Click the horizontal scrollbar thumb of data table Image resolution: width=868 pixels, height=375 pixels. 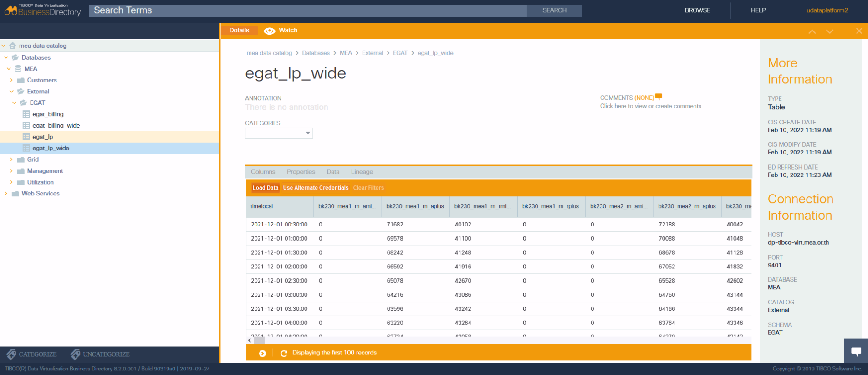259,340
